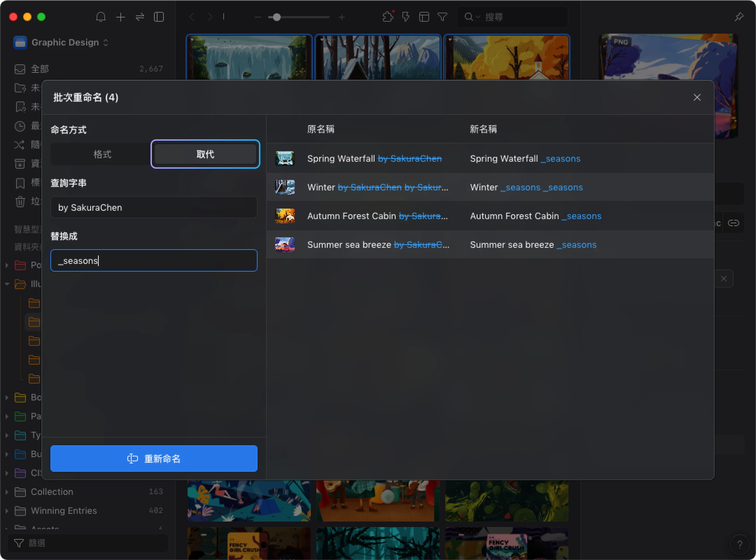756x560 pixels.
Task: Click the minus zoom-out icon
Action: click(x=258, y=17)
